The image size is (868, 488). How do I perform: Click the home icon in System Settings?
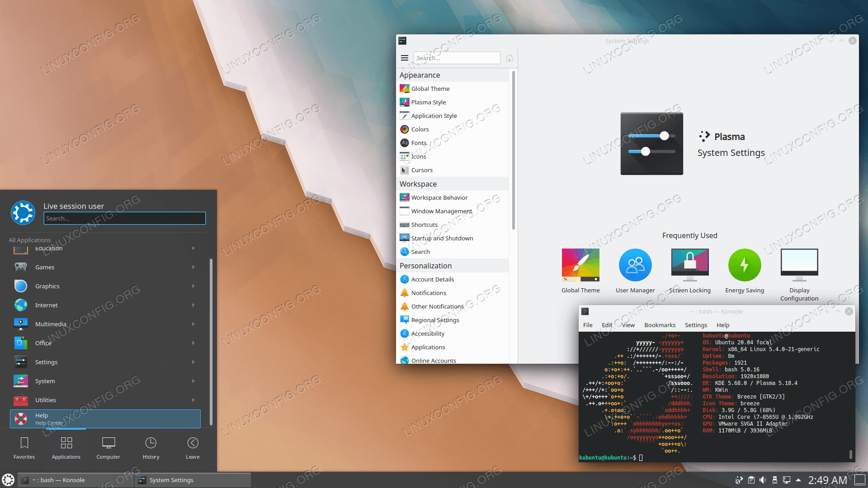[x=509, y=58]
